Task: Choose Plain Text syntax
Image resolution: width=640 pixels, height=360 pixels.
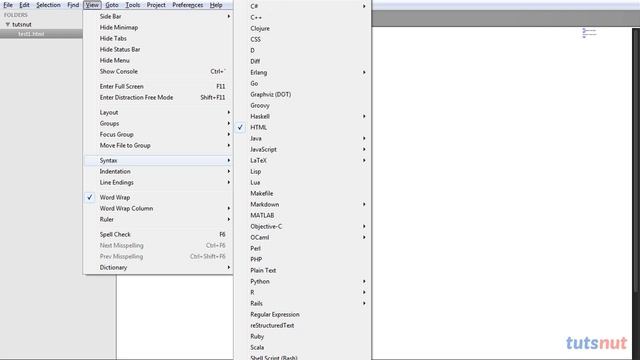Action: tap(302, 271)
